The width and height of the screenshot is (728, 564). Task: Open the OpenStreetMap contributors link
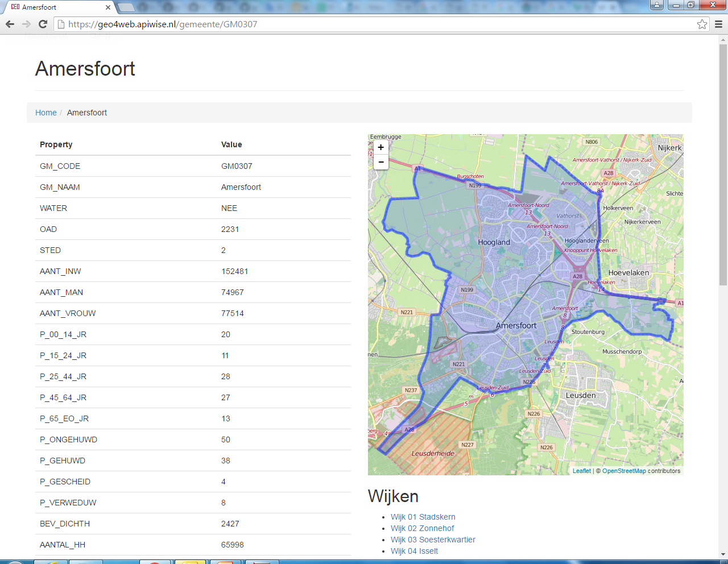point(624,471)
